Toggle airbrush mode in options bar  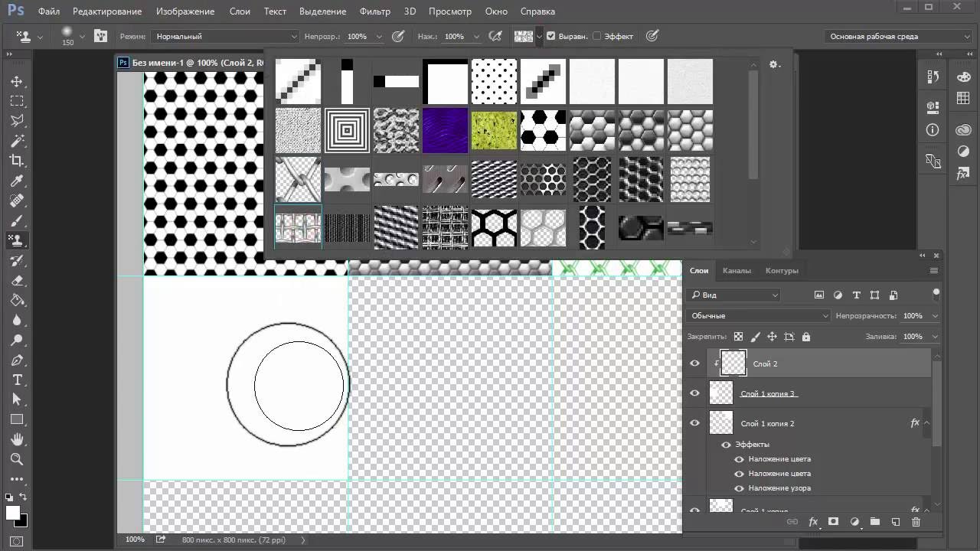[x=495, y=36]
